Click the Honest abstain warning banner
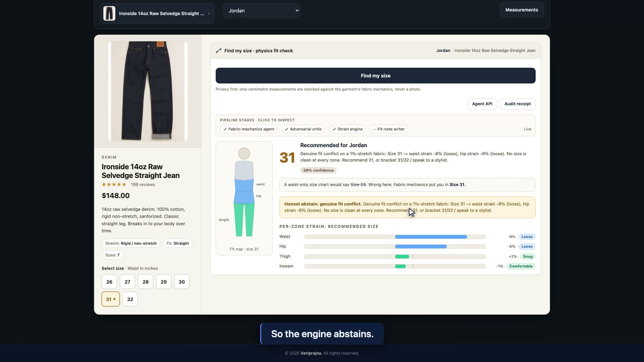 pyautogui.click(x=407, y=207)
